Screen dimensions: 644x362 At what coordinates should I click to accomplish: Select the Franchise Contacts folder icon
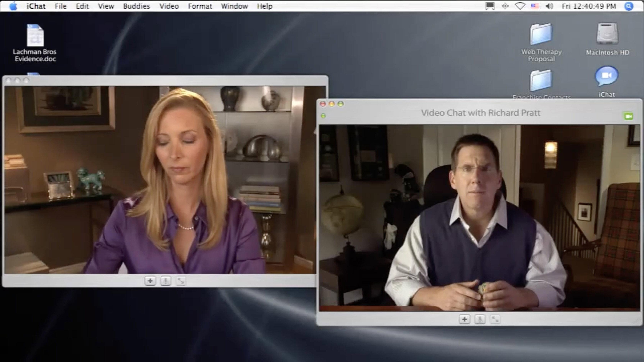pyautogui.click(x=541, y=80)
